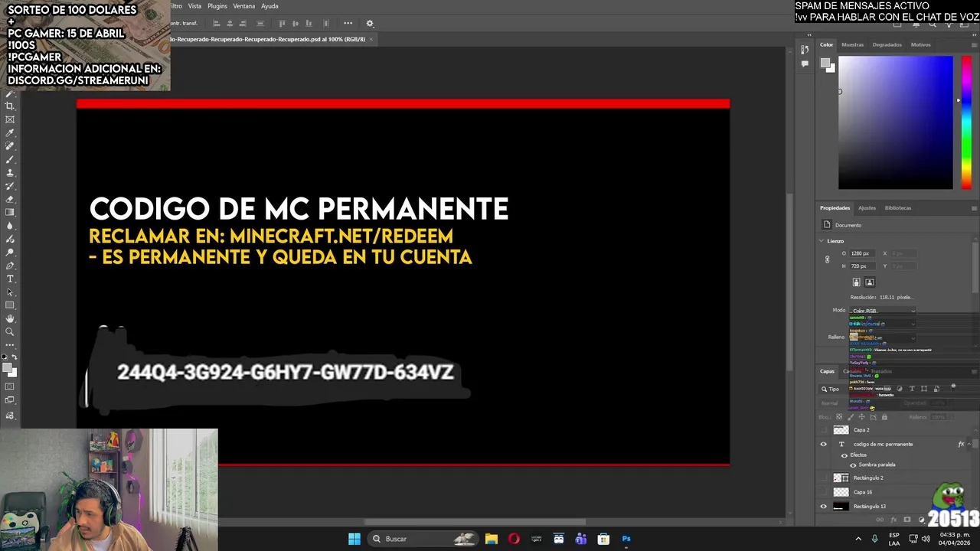
Task: Switch to the Bibliotecas tab
Action: coord(898,207)
